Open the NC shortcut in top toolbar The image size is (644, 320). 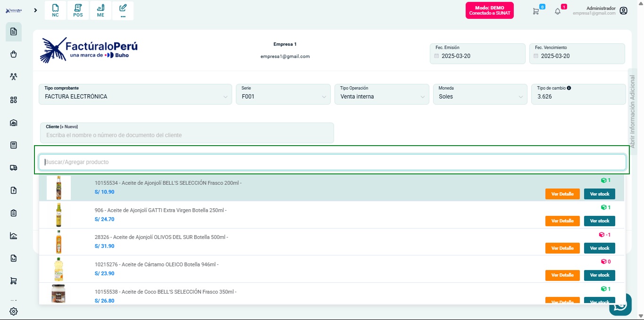[x=56, y=10]
